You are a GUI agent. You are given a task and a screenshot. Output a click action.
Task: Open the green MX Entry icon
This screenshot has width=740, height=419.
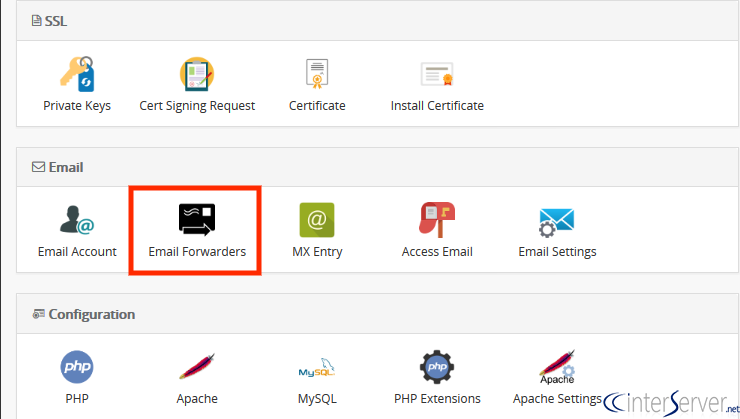point(317,220)
